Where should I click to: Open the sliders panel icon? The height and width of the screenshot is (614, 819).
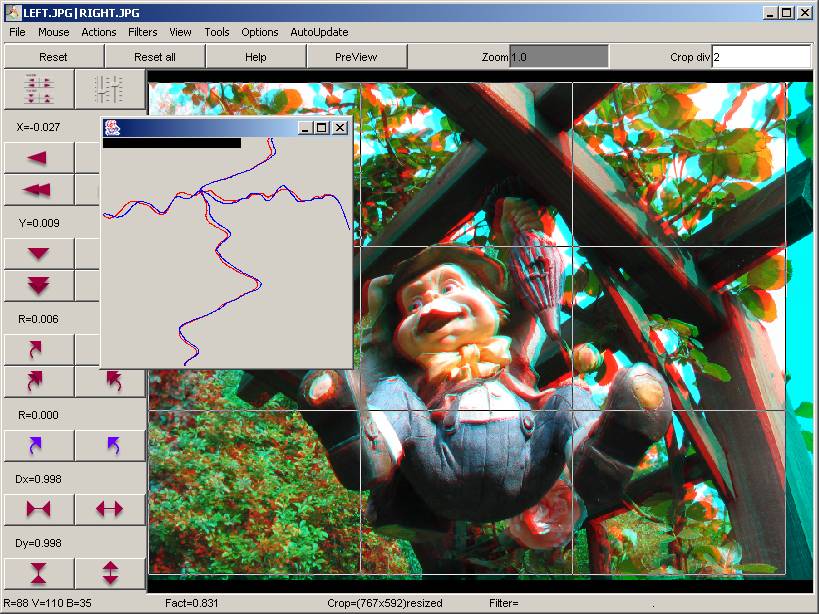coord(110,89)
